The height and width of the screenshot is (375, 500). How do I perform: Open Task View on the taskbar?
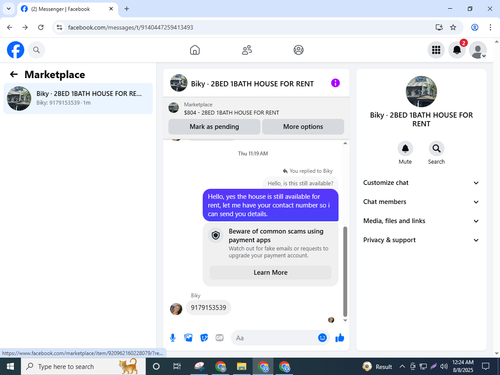click(x=177, y=367)
